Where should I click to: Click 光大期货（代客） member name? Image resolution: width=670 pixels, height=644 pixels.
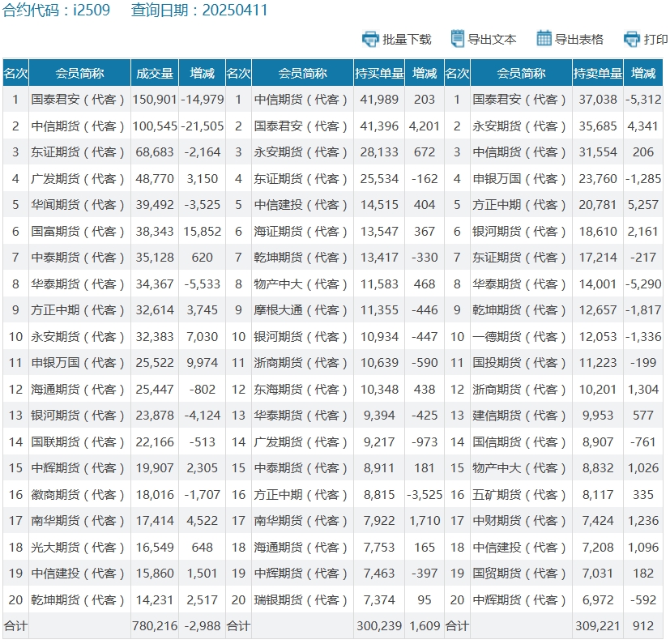[78, 547]
